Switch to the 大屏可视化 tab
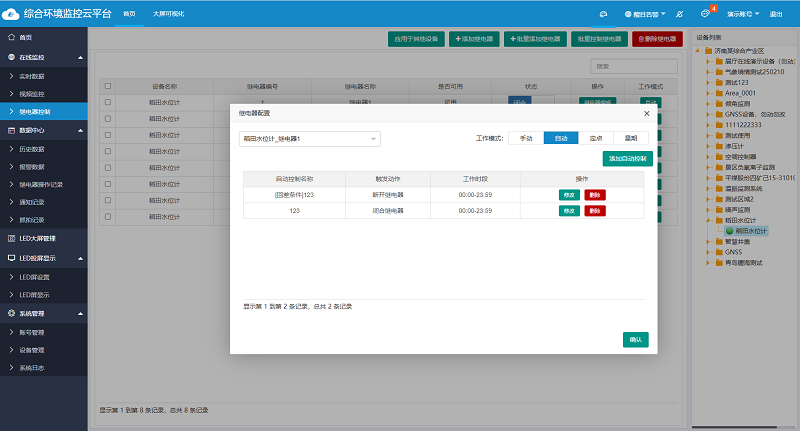Viewport: 800px width, 431px height. [168, 14]
